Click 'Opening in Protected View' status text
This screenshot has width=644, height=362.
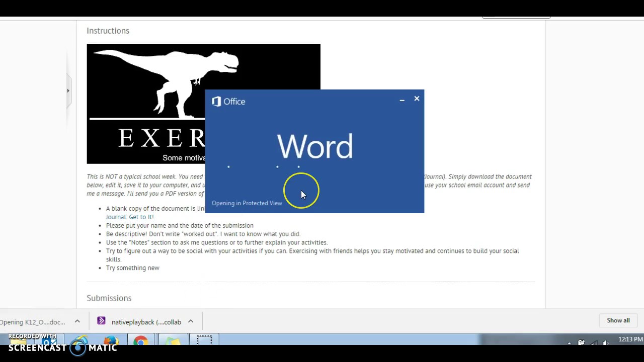click(x=247, y=203)
